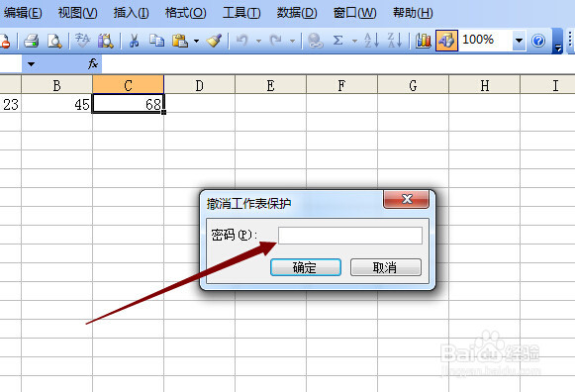Open the 视图(V) menu

pos(78,13)
